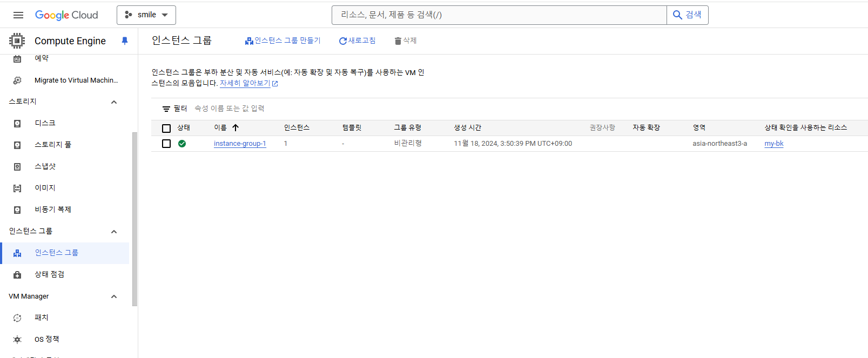Click the green status check icon

pos(182,144)
